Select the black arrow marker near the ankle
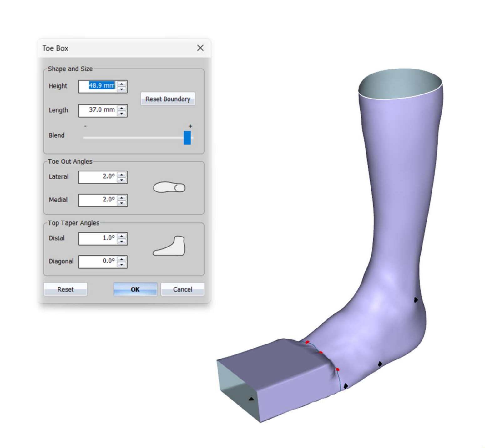This screenshot has width=485, height=448. pos(416,300)
